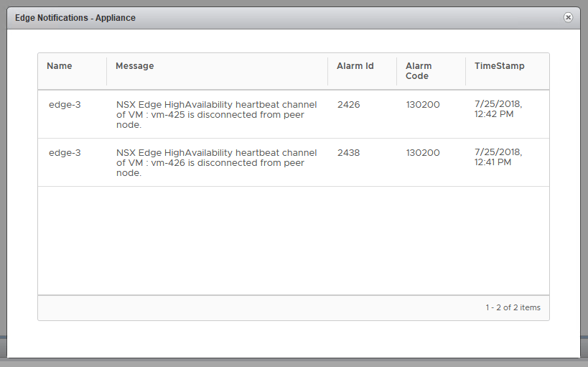Select the vm-425 disconnected message

[x=216, y=114]
